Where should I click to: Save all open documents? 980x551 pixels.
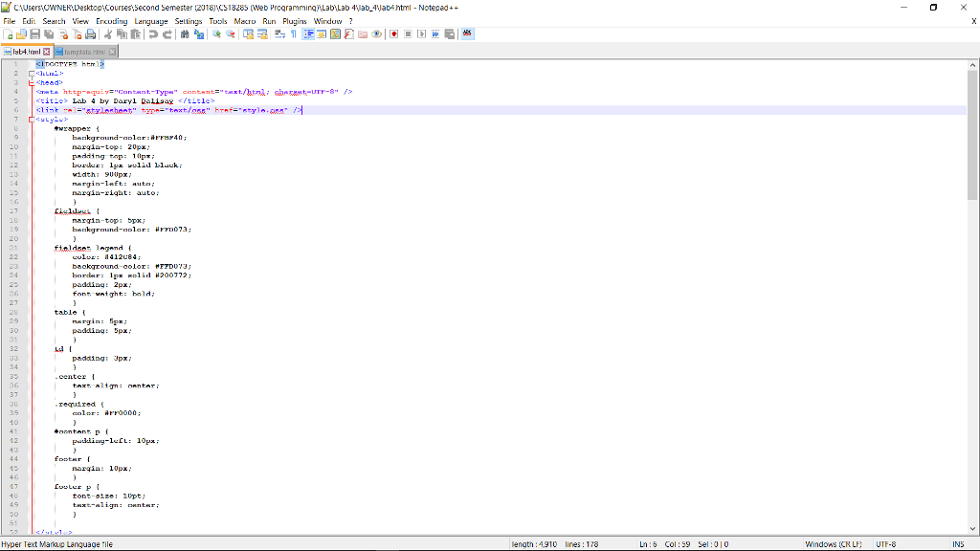[49, 33]
